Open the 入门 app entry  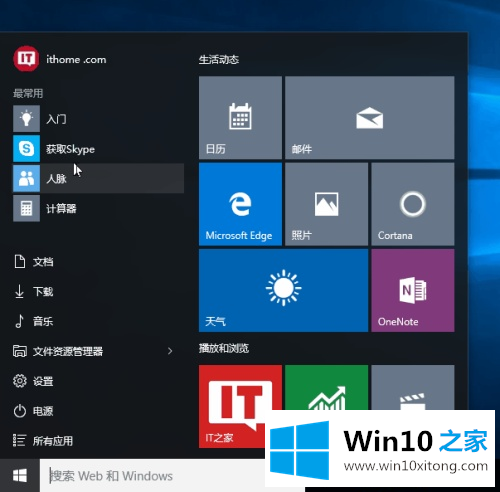pyautogui.click(x=98, y=119)
